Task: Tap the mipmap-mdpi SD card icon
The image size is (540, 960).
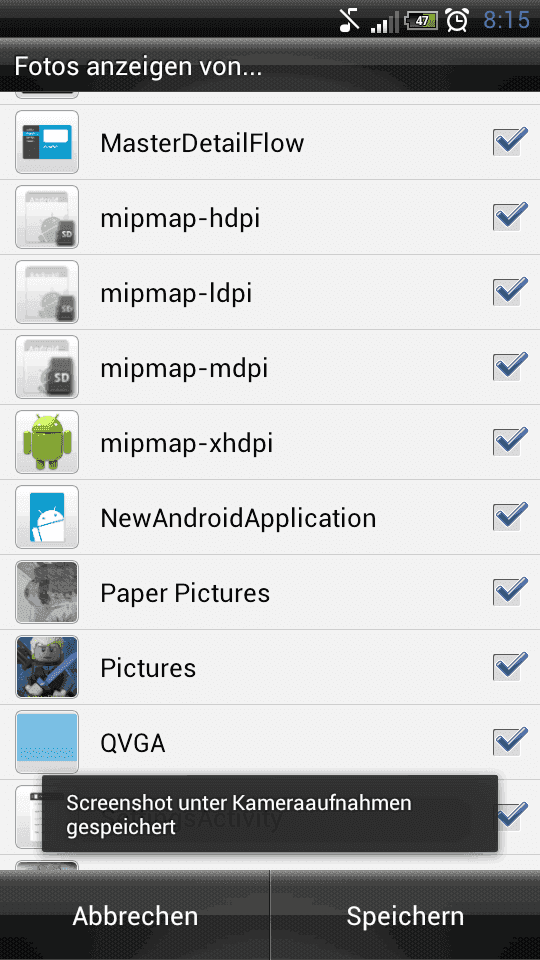Action: 47,367
